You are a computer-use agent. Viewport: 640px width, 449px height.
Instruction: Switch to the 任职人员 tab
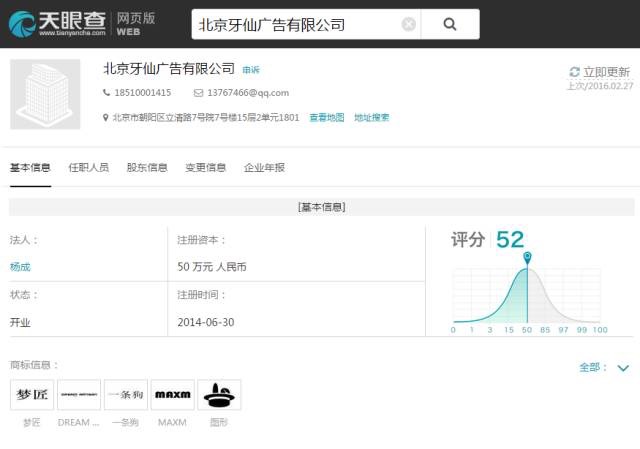(89, 168)
